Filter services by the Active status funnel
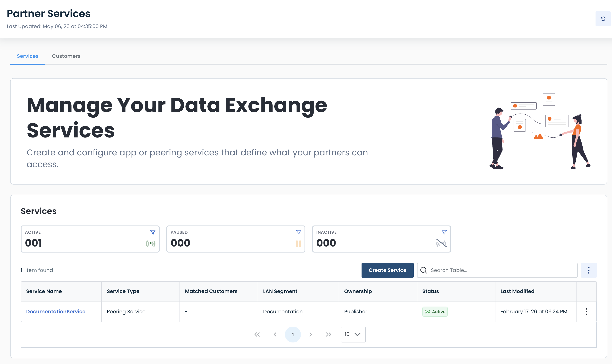Viewport: 612px width, 364px height. [x=153, y=232]
